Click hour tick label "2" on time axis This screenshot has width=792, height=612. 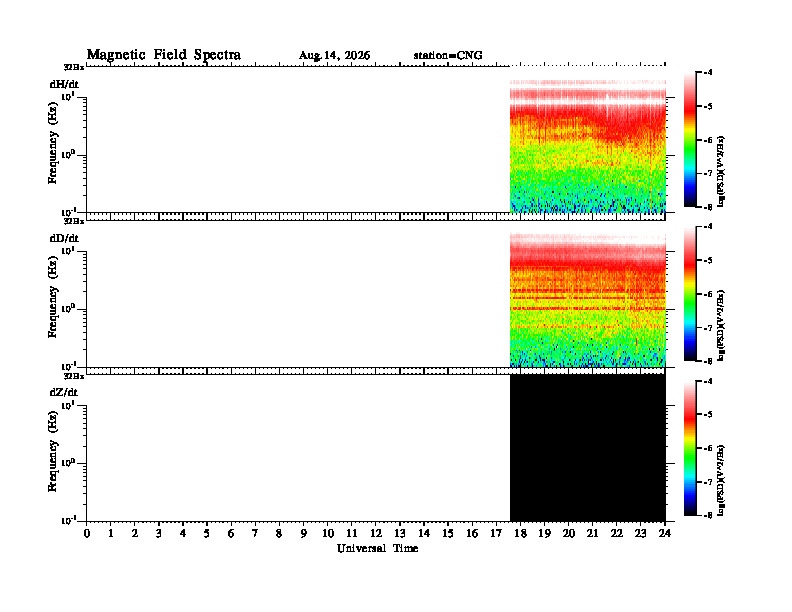click(135, 534)
